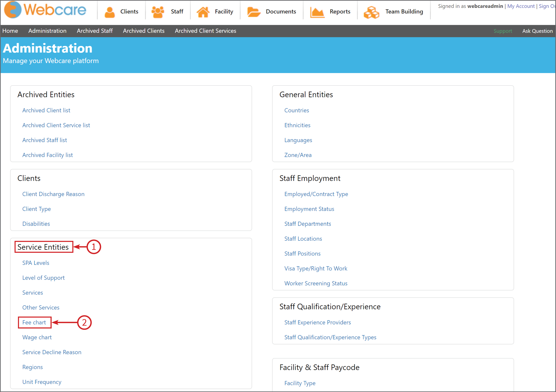Viewport: 556px width, 392px height.
Task: Open the Fee chart link
Action: 34,322
